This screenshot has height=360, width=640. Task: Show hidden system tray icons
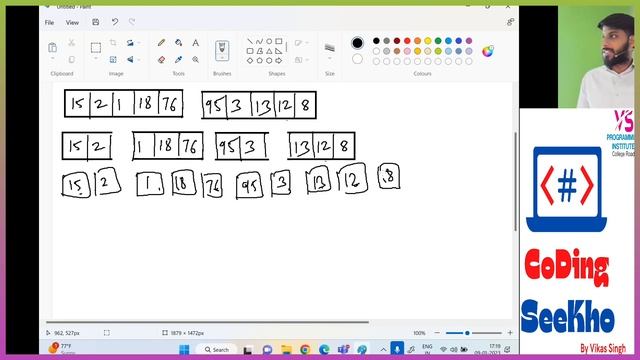383,350
